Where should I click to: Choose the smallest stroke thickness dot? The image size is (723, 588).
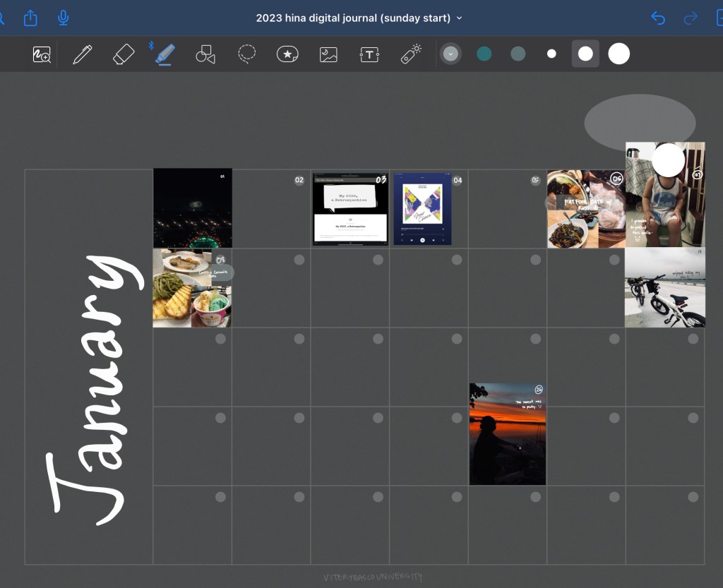pyautogui.click(x=551, y=54)
